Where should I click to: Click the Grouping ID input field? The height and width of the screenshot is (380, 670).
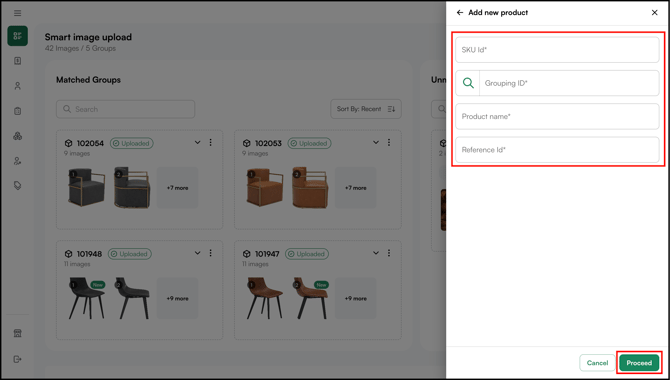tap(569, 83)
